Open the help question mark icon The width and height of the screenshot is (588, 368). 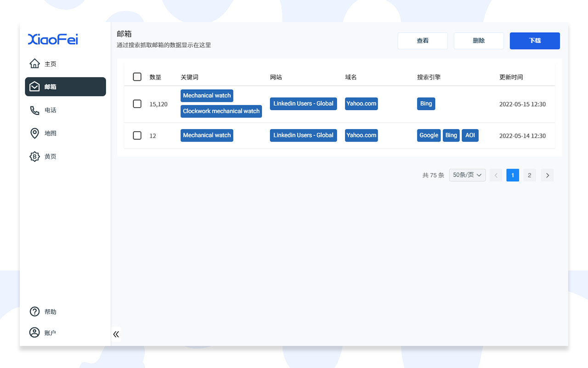pos(34,311)
